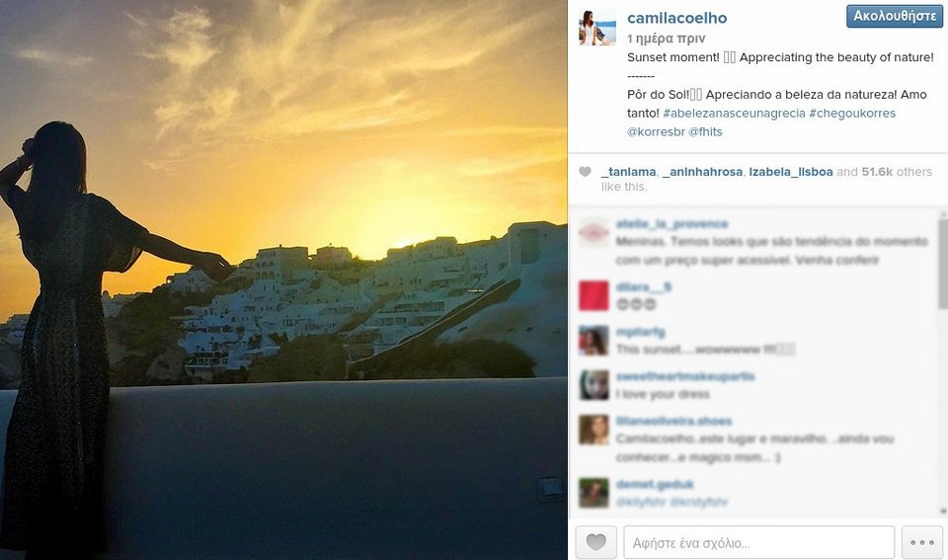
Task: Open izabela_lisboa's profile from likes
Action: coord(791,172)
